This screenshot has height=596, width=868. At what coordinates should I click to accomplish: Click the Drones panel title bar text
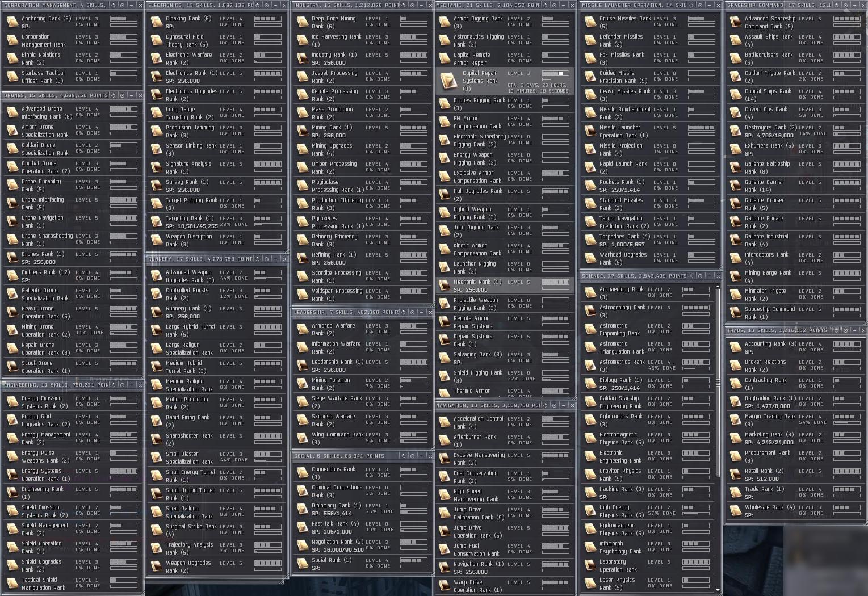click(x=56, y=95)
